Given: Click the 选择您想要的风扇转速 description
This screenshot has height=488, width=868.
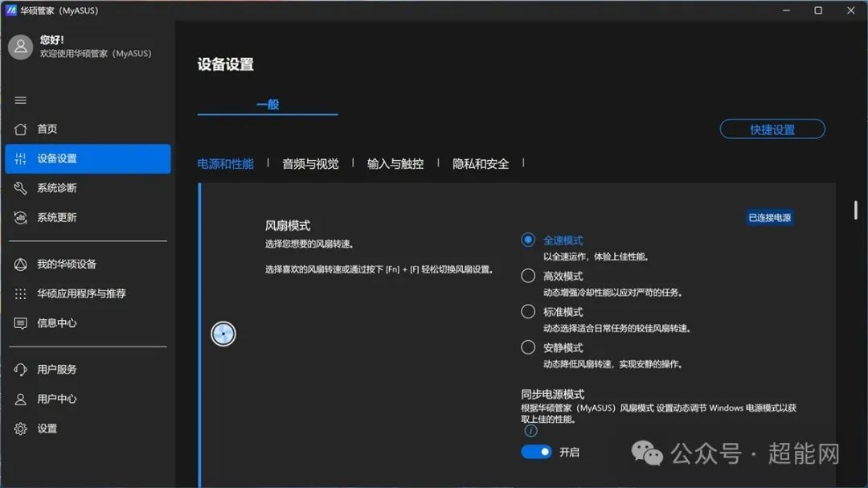Looking at the screenshot, I should (x=309, y=244).
